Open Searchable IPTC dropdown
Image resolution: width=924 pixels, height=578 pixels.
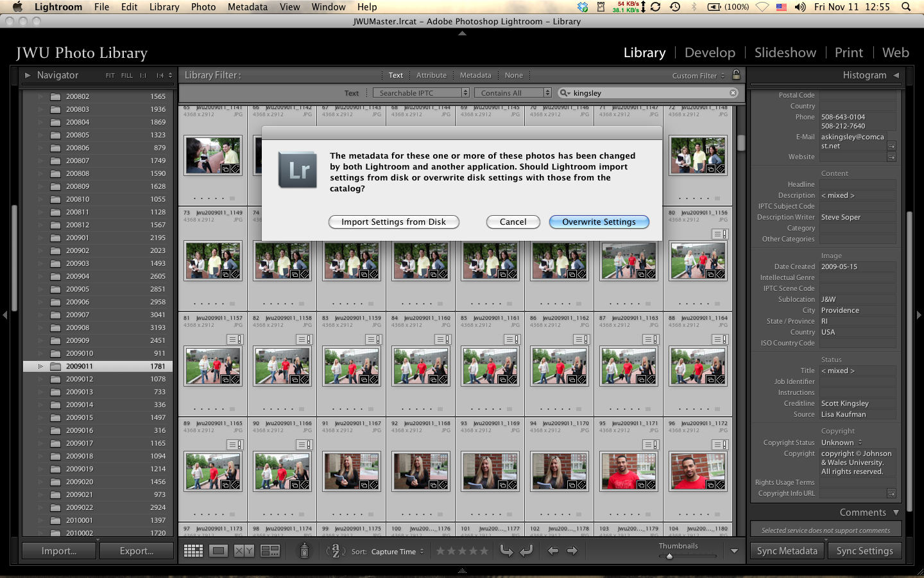[x=421, y=93]
